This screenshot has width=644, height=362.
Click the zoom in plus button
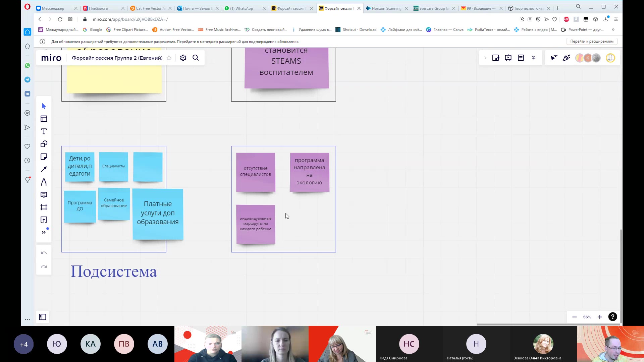pyautogui.click(x=600, y=317)
